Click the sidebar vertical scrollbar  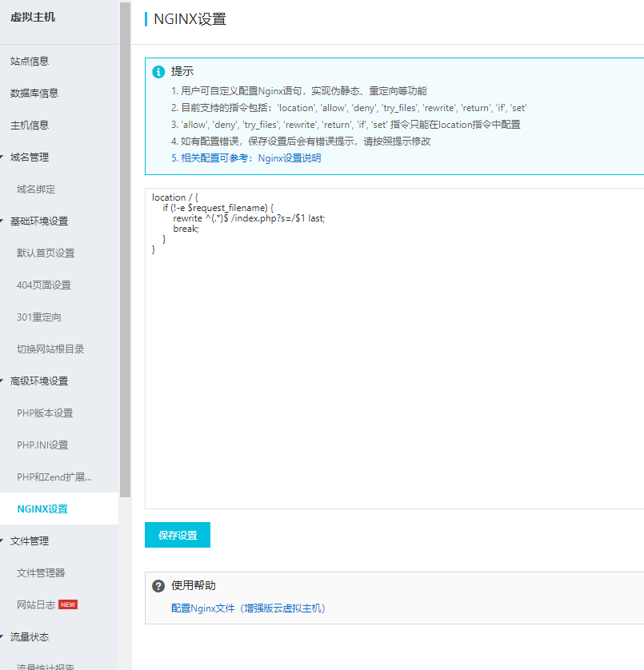[125, 250]
